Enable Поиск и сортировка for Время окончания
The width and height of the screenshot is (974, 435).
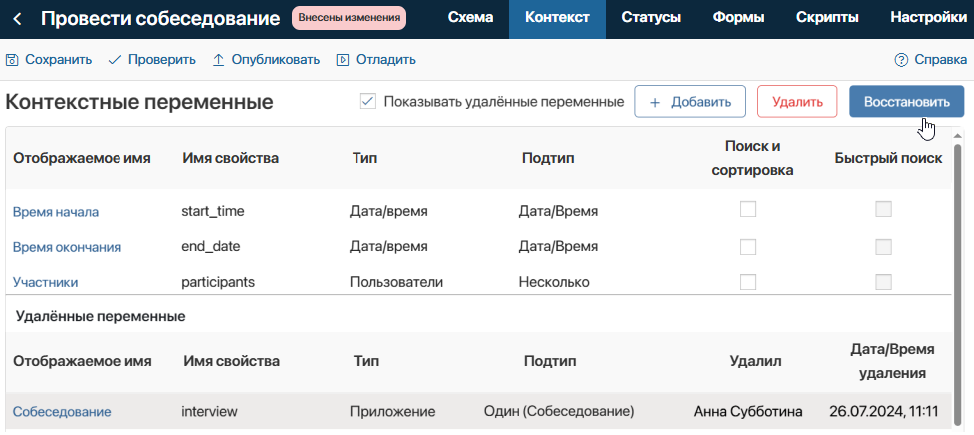click(x=748, y=247)
